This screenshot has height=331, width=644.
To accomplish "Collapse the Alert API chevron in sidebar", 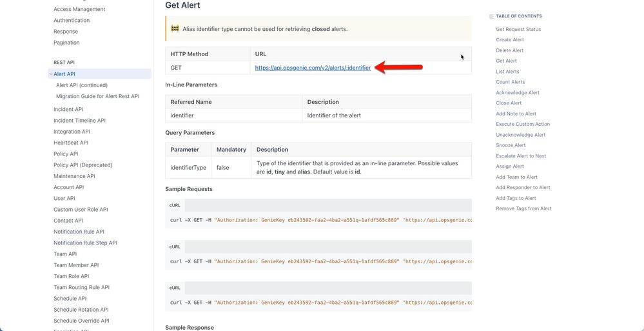I will click(50, 74).
